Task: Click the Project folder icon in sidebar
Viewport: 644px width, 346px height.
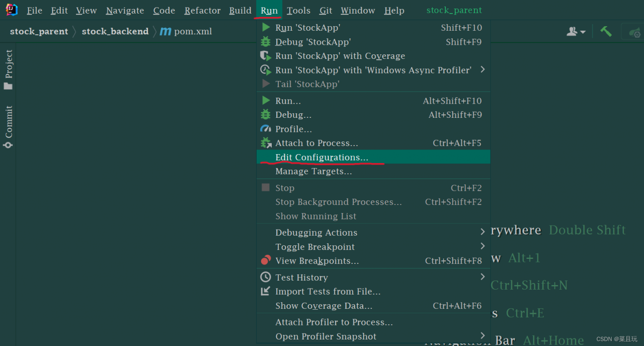Action: coord(8,86)
